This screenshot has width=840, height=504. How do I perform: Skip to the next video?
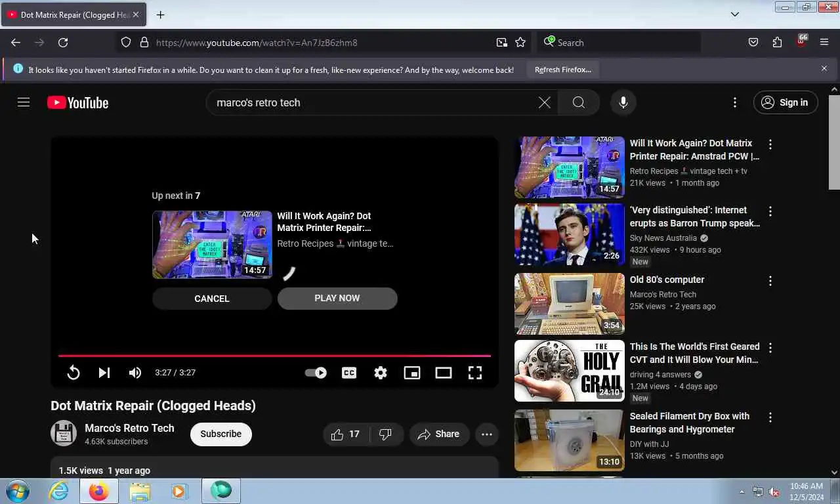[104, 373]
